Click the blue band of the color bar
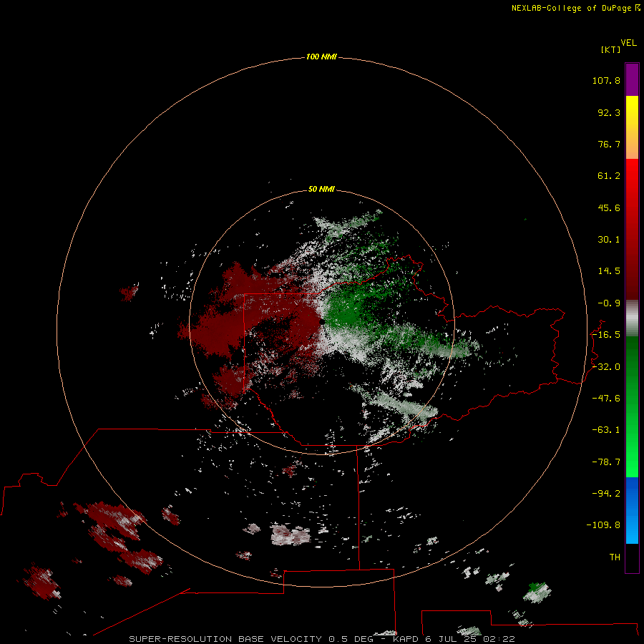 click(x=632, y=510)
